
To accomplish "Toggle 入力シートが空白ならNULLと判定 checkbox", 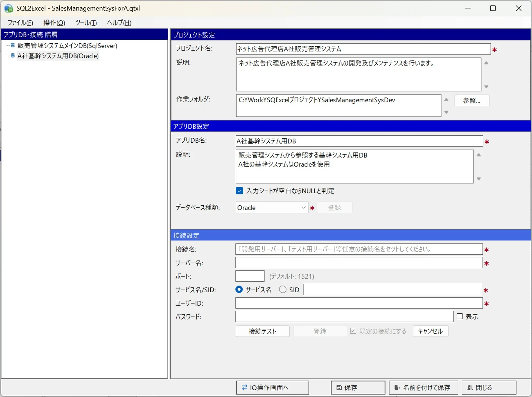I will pos(239,191).
